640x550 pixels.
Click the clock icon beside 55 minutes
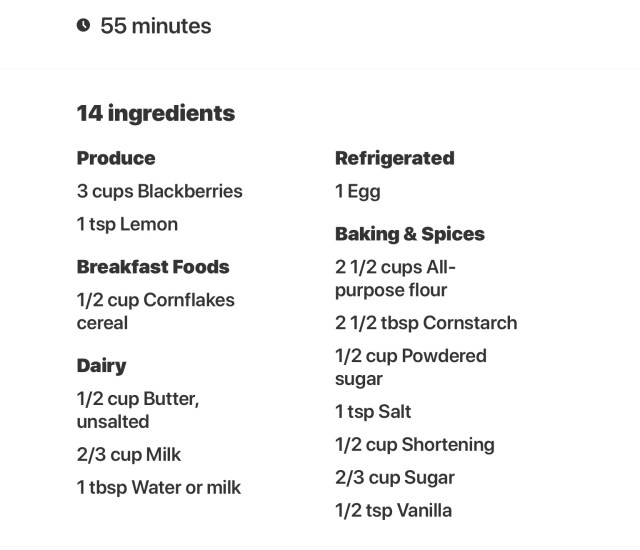tap(83, 26)
